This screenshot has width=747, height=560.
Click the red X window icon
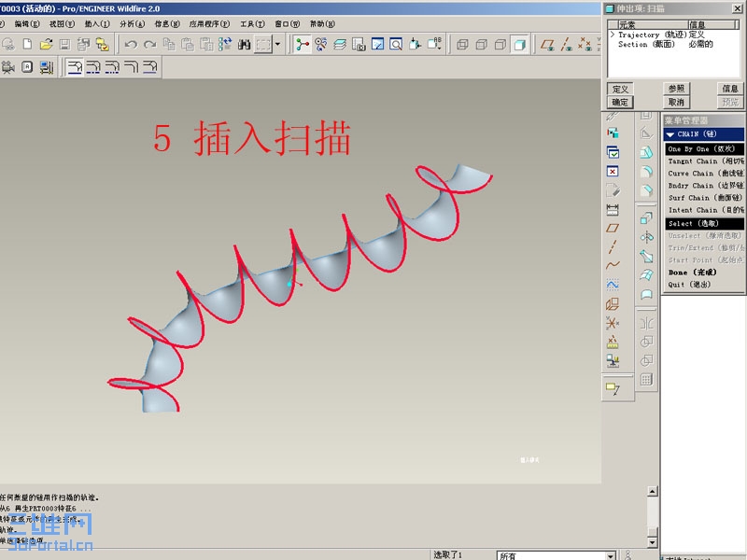click(613, 172)
